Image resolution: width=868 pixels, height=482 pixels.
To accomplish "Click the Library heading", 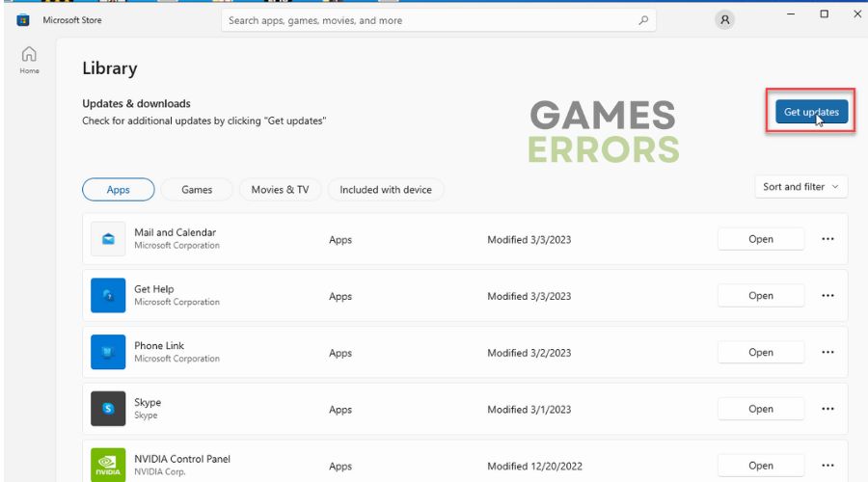I will click(110, 68).
